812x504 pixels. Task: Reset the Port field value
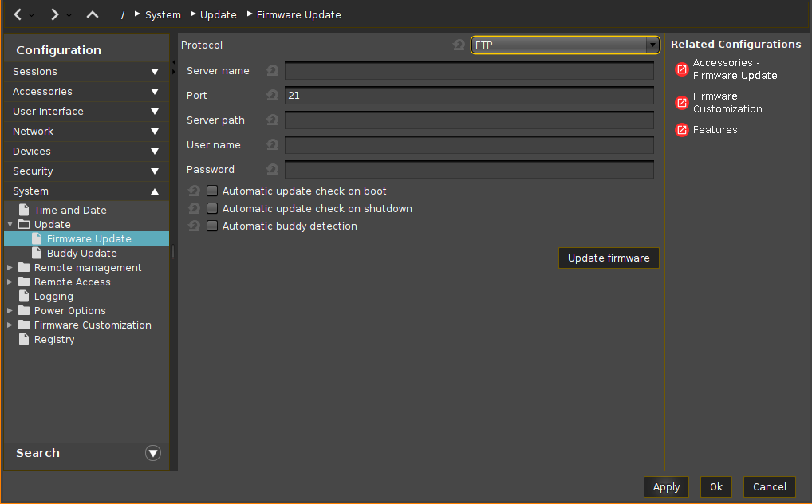tap(272, 96)
